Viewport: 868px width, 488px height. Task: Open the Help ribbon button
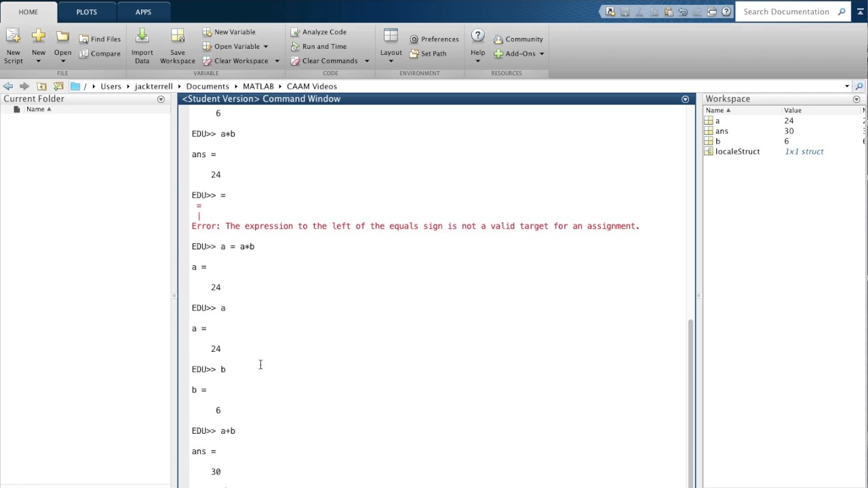(x=477, y=46)
